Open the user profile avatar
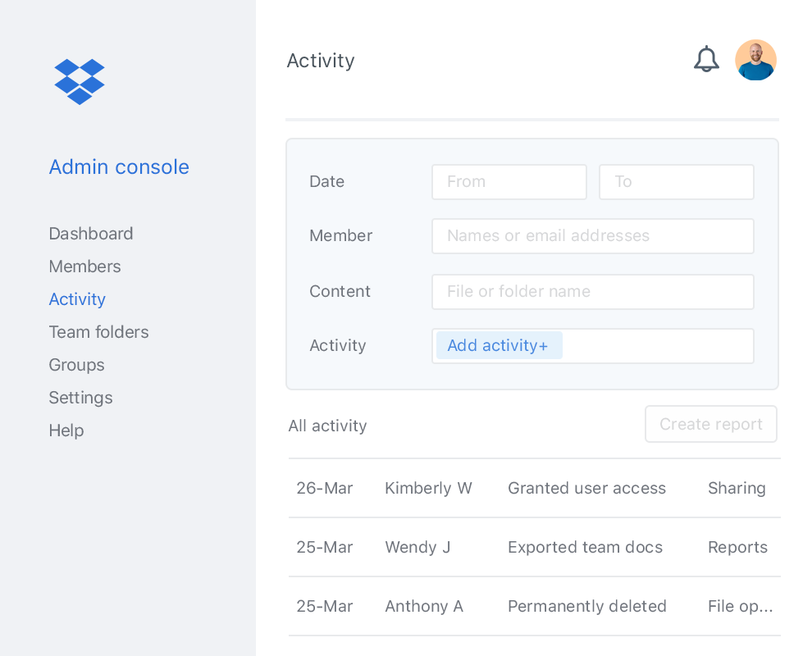This screenshot has height=656, width=812. coord(755,60)
